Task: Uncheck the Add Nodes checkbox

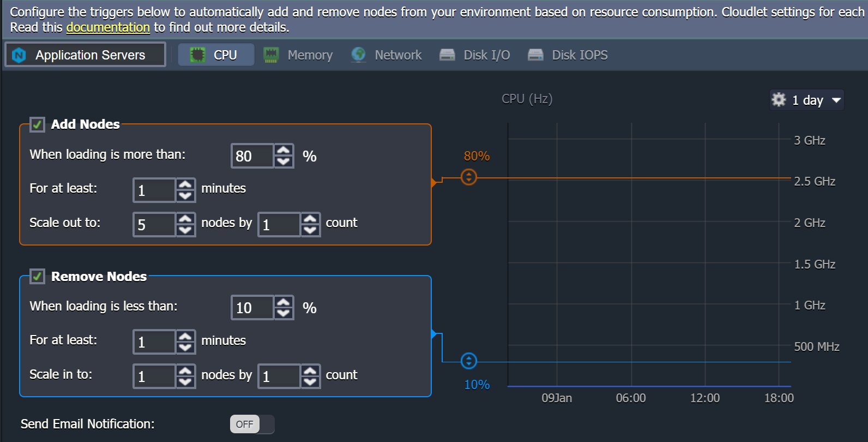Action: pyautogui.click(x=37, y=124)
